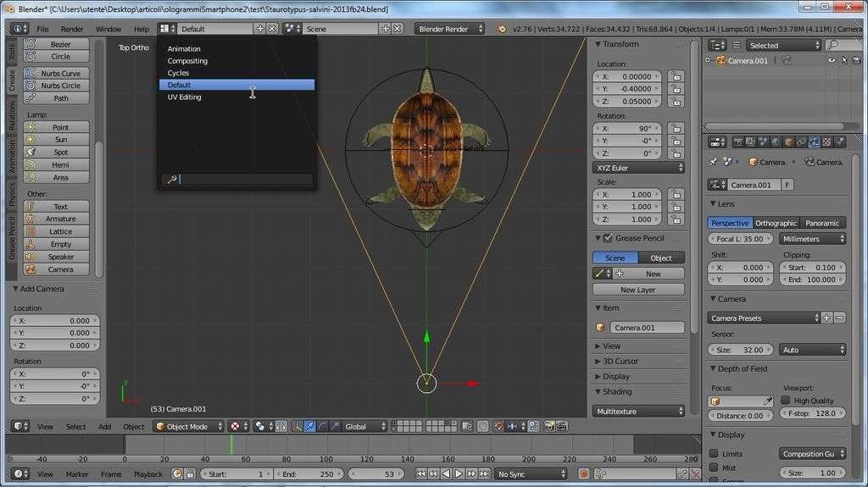Screen dimensions: 868x487
Task: Select Cycles in the screen layout list
Action: (x=179, y=73)
